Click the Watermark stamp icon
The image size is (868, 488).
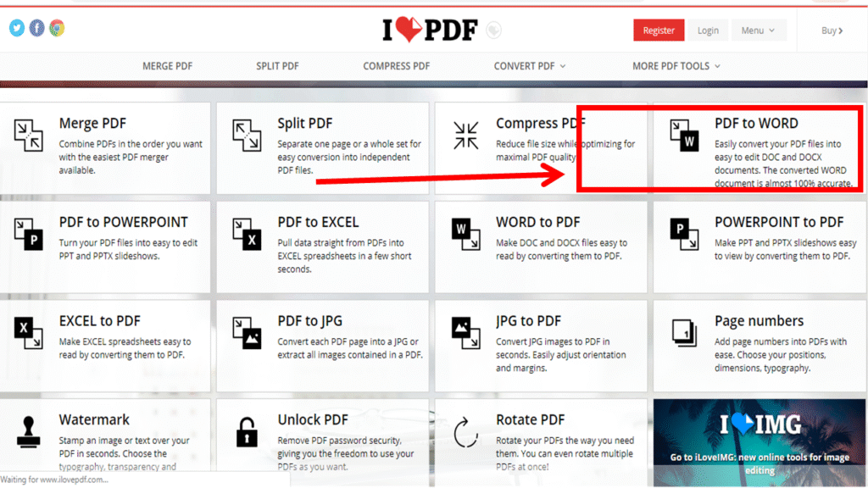point(29,432)
